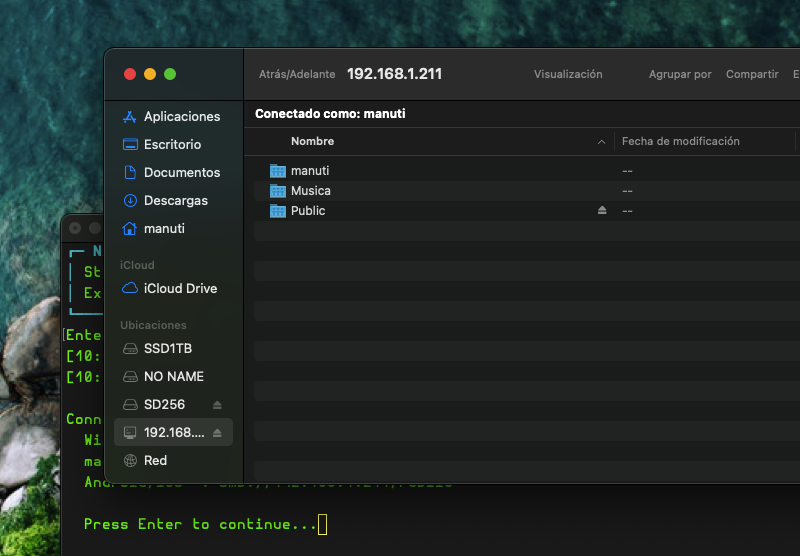Open Red network location in the sidebar
800x556 pixels.
point(173,461)
